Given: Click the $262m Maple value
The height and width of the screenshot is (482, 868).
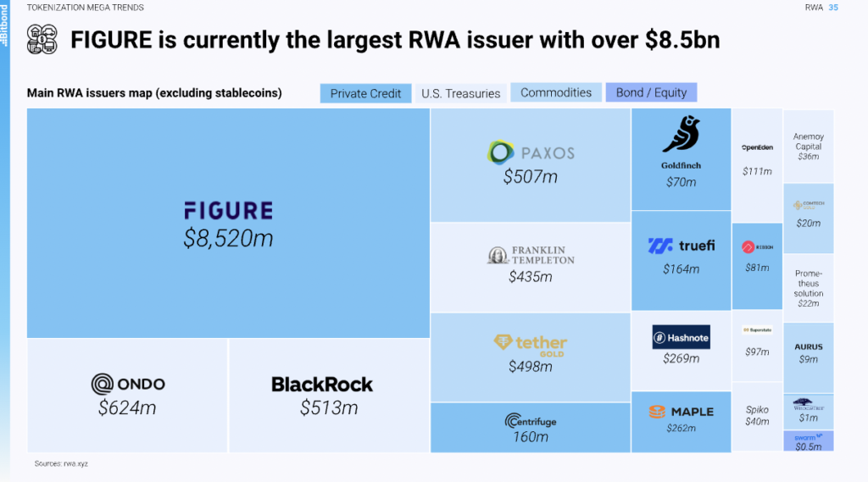Looking at the screenshot, I should 681,429.
